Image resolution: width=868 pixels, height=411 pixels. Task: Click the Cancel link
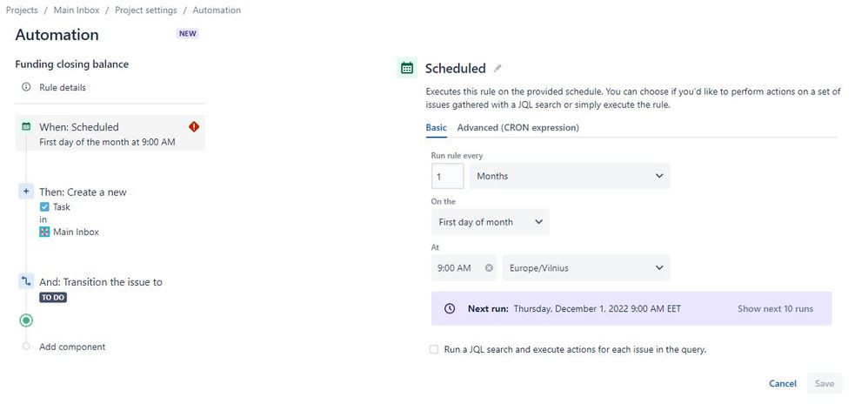coord(783,383)
